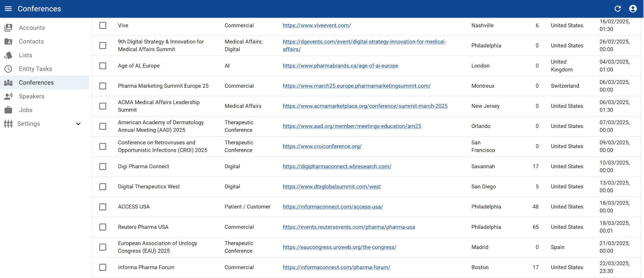Viewport: 644px width, 278px height.
Task: Click the Savannah city cell
Action: (x=483, y=166)
